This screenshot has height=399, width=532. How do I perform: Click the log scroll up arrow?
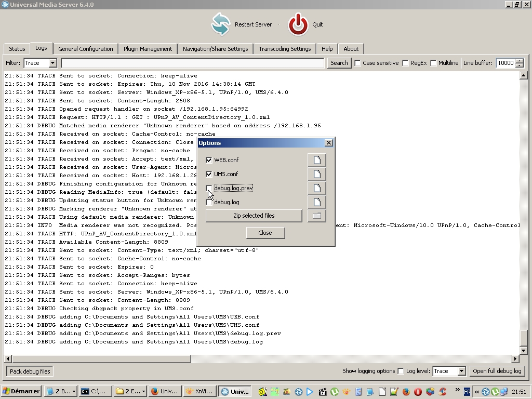click(x=523, y=76)
